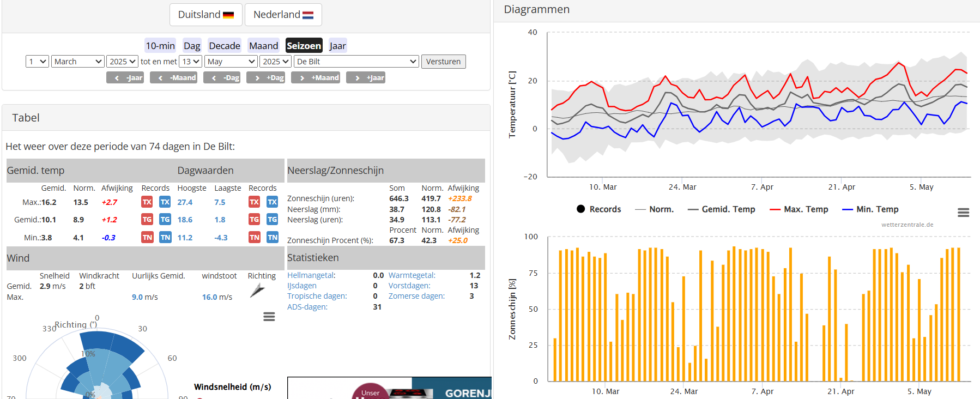The height and width of the screenshot is (399, 980).
Task: Toggle the Min. Temp series in legend
Action: click(x=870, y=209)
